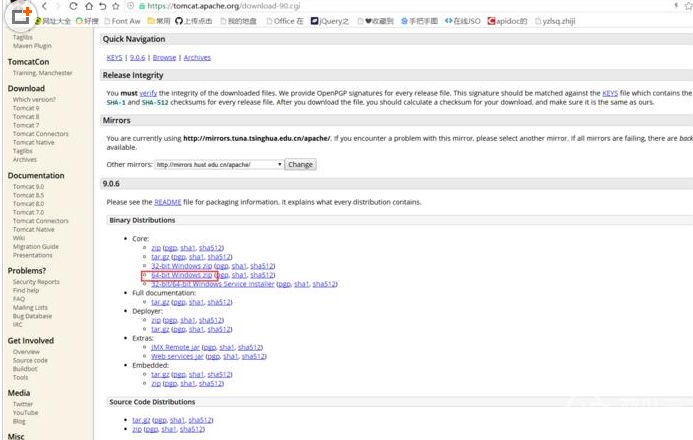Open the GitHub bookmark in bookmarks bar
This screenshot has width=693, height=440.
click(194, 21)
